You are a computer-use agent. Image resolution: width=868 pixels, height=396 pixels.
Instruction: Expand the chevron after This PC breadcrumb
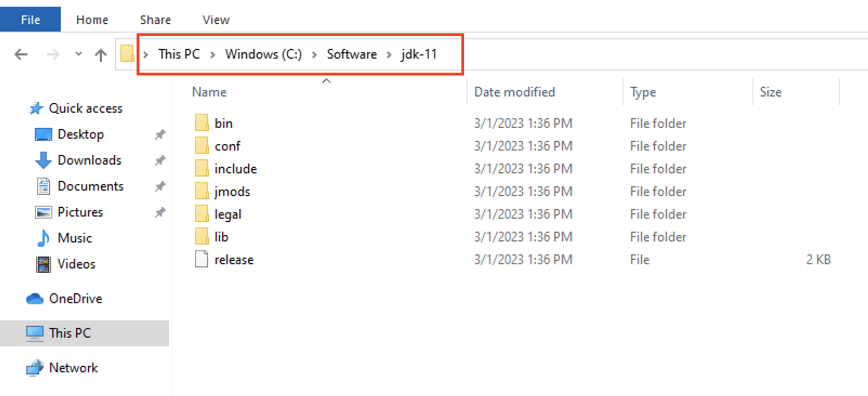coord(213,55)
